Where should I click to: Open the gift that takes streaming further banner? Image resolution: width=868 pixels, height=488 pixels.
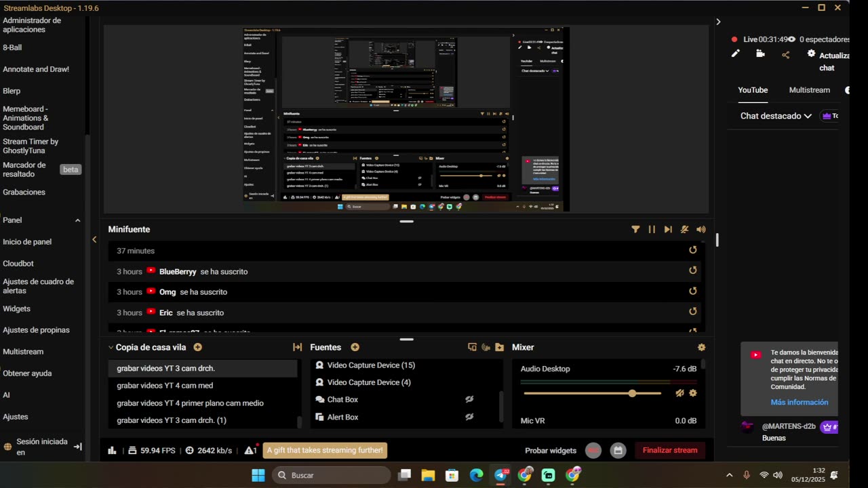(325, 450)
